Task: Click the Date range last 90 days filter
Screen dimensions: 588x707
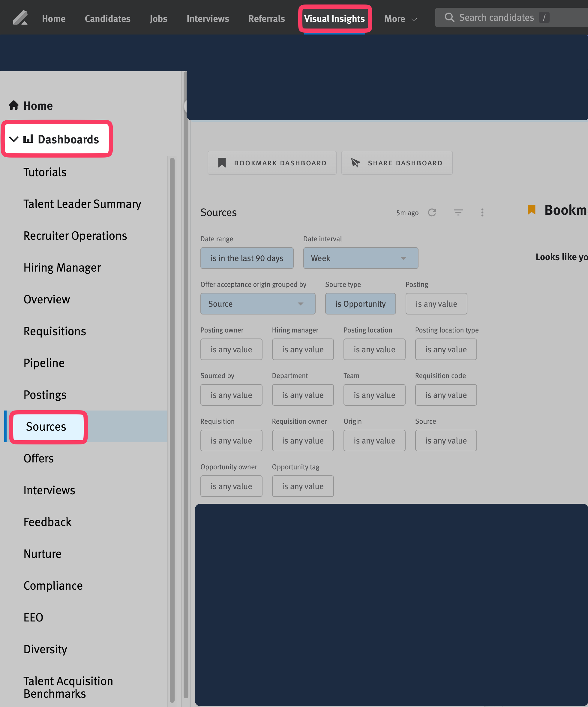Action: click(247, 258)
